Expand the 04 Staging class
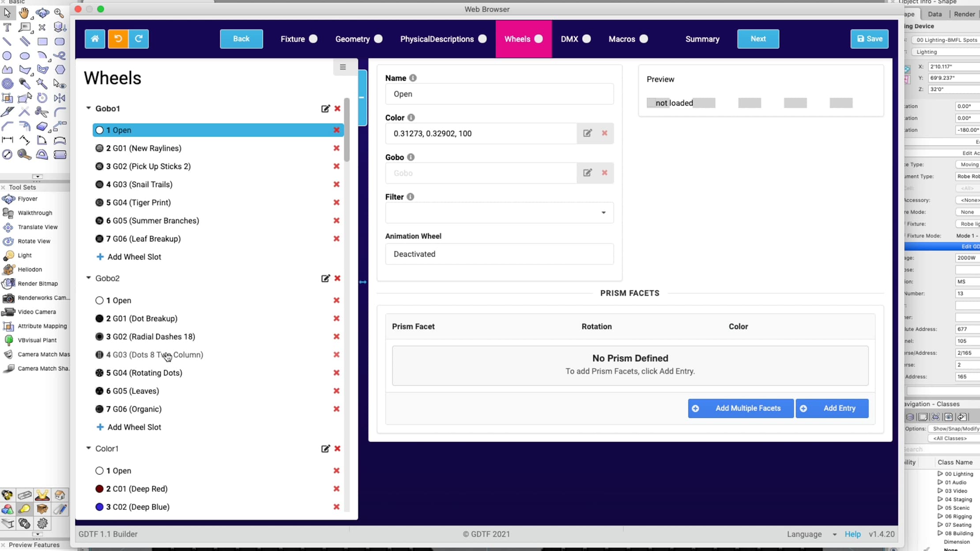Image resolution: width=980 pixels, height=551 pixels. coord(940,499)
